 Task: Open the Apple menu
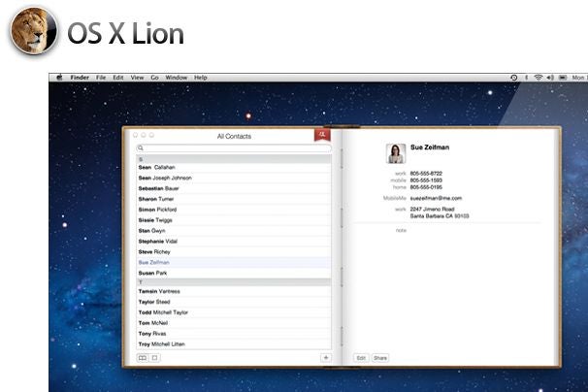pos(59,78)
